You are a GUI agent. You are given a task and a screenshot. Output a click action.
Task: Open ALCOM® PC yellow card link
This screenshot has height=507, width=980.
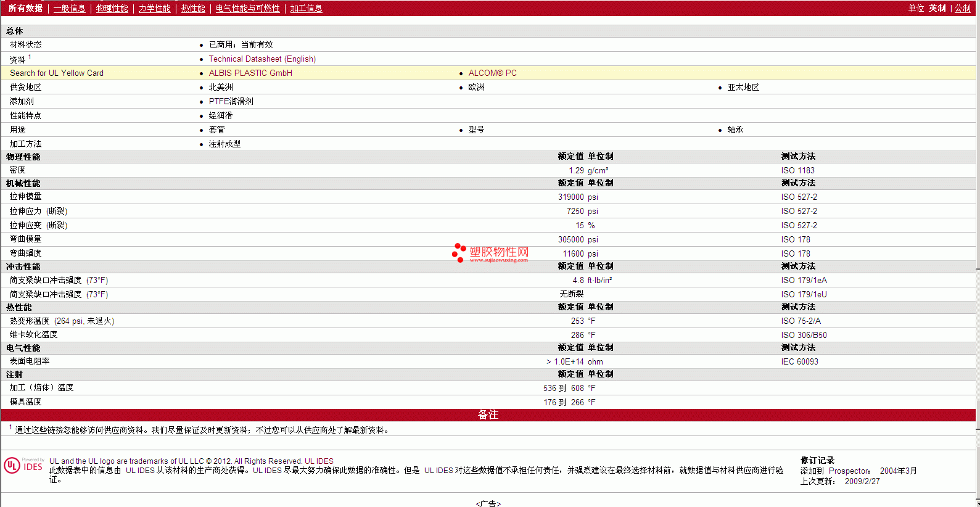click(x=493, y=73)
